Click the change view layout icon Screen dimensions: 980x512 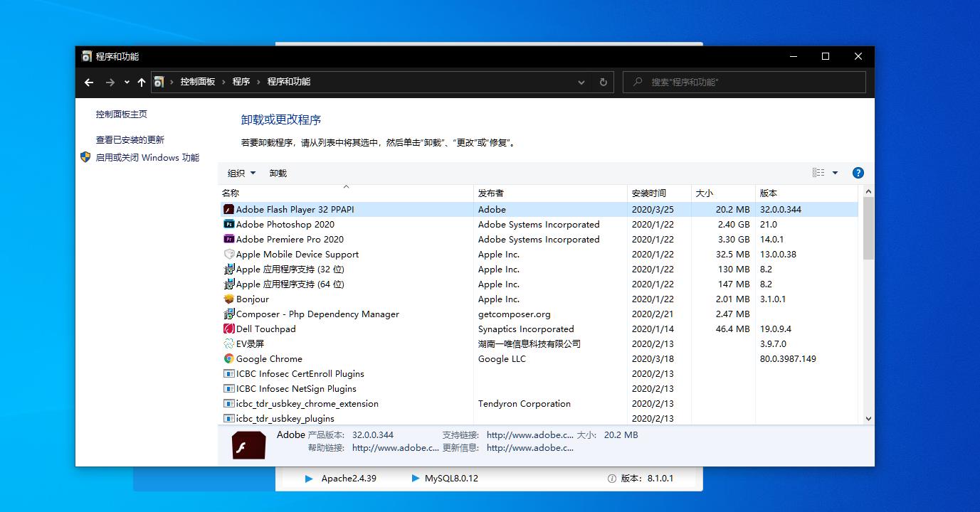(818, 173)
